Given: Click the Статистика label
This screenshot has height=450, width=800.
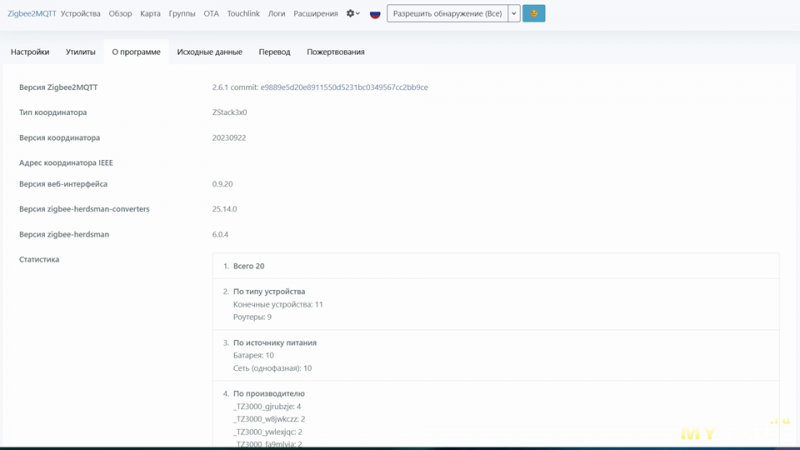Looking at the screenshot, I should [x=39, y=260].
